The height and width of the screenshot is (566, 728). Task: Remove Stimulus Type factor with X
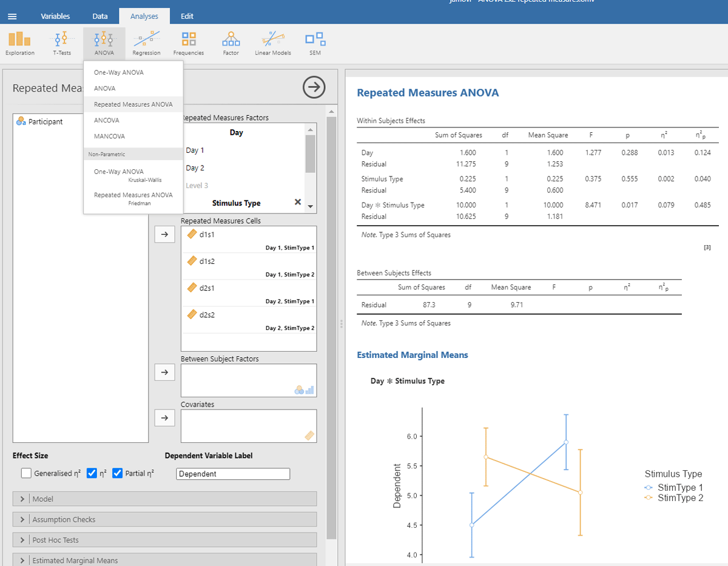(297, 202)
